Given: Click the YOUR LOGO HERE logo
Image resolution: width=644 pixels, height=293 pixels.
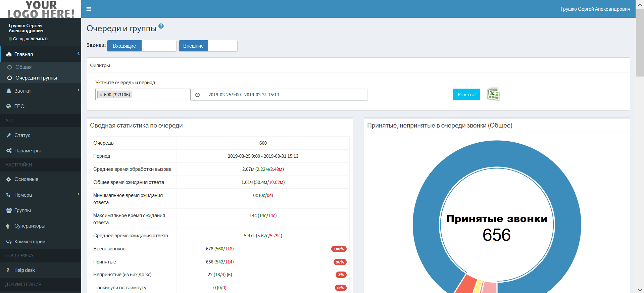Looking at the screenshot, I should pyautogui.click(x=41, y=9).
